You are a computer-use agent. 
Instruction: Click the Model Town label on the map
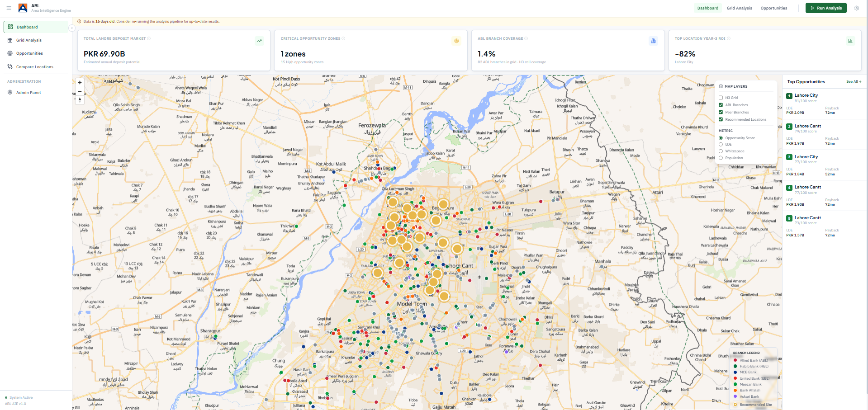(412, 304)
